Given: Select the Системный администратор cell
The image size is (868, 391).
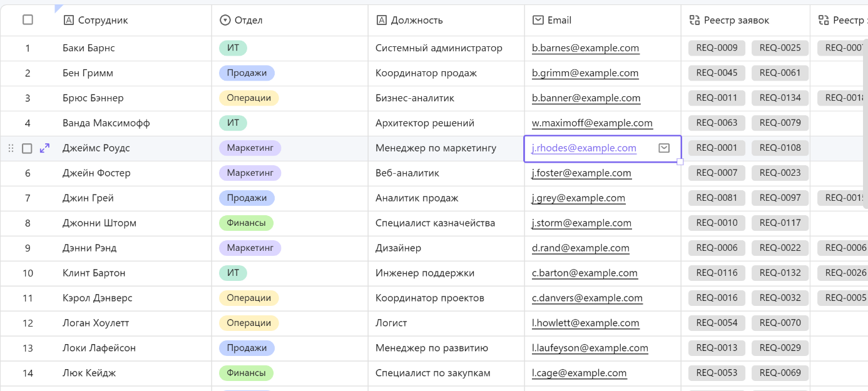Looking at the screenshot, I should 446,48.
